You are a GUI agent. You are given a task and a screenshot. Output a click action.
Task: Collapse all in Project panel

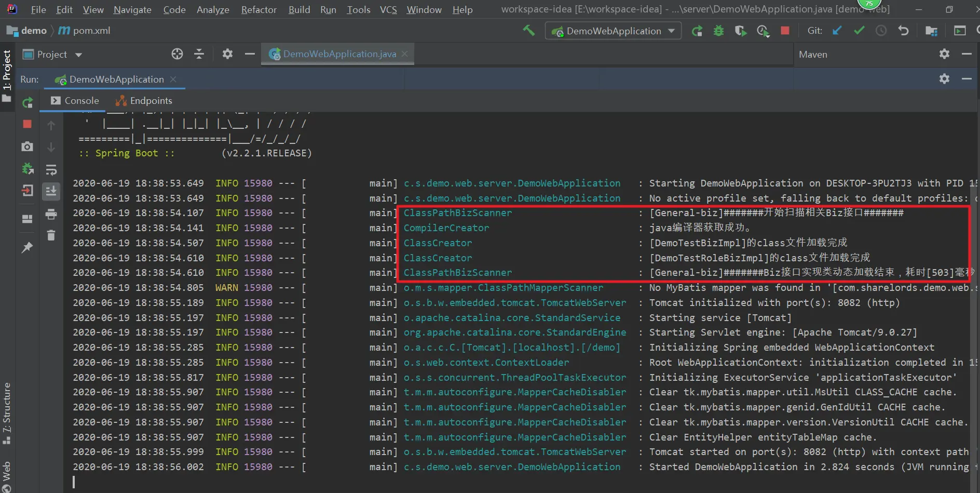point(199,54)
